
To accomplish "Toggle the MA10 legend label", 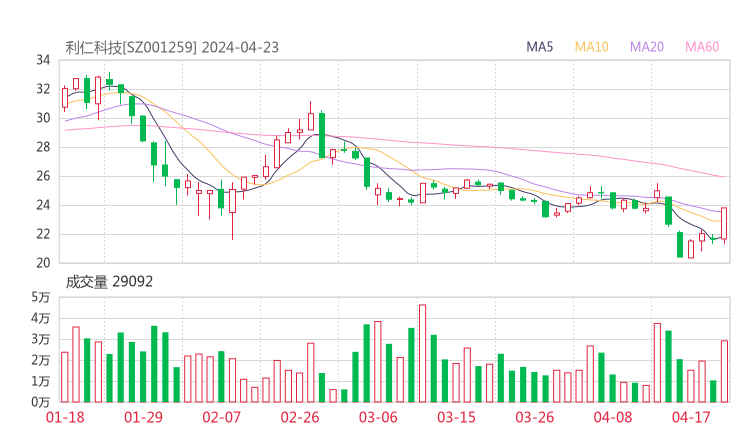I will pos(592,47).
